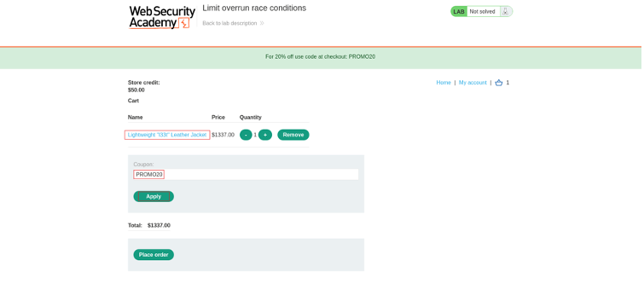Click the lab flask icon
This screenshot has height=307, width=644.
(506, 11)
